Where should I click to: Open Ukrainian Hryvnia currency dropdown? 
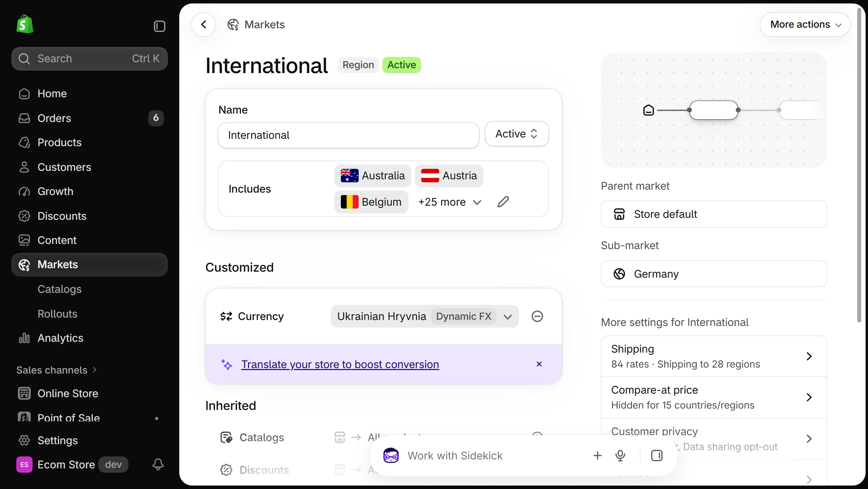click(424, 316)
